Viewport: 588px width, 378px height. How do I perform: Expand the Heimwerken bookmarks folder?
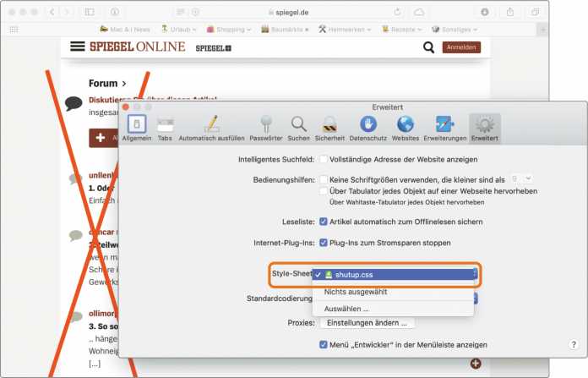coord(345,30)
